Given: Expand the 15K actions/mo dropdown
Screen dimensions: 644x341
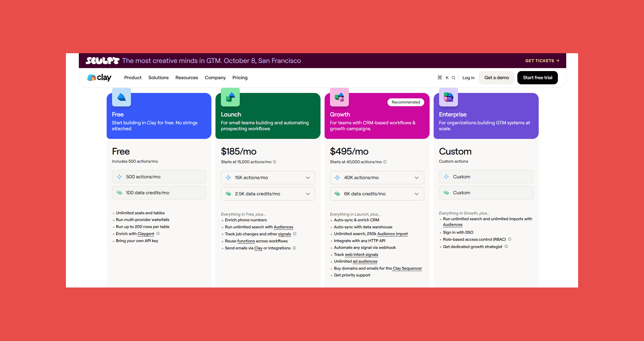Looking at the screenshot, I should (x=268, y=178).
